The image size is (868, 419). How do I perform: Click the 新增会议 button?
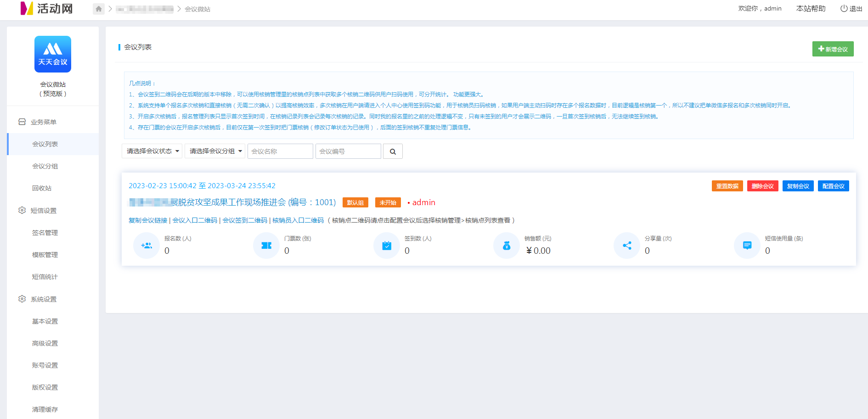[x=833, y=49]
